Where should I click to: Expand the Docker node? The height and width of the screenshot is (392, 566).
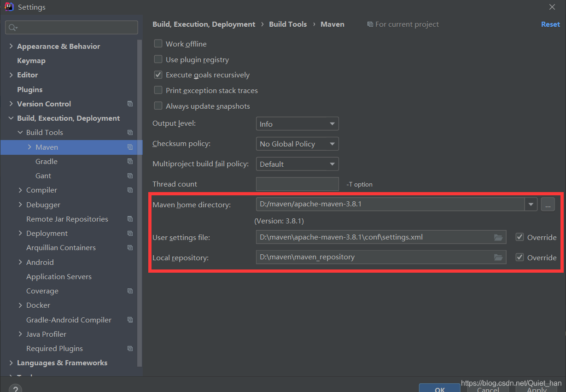(x=20, y=305)
